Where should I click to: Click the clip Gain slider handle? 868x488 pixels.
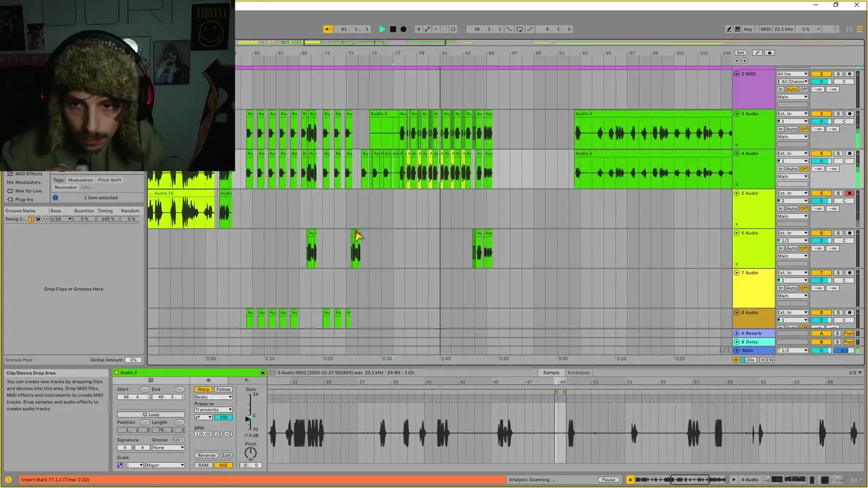247,418
